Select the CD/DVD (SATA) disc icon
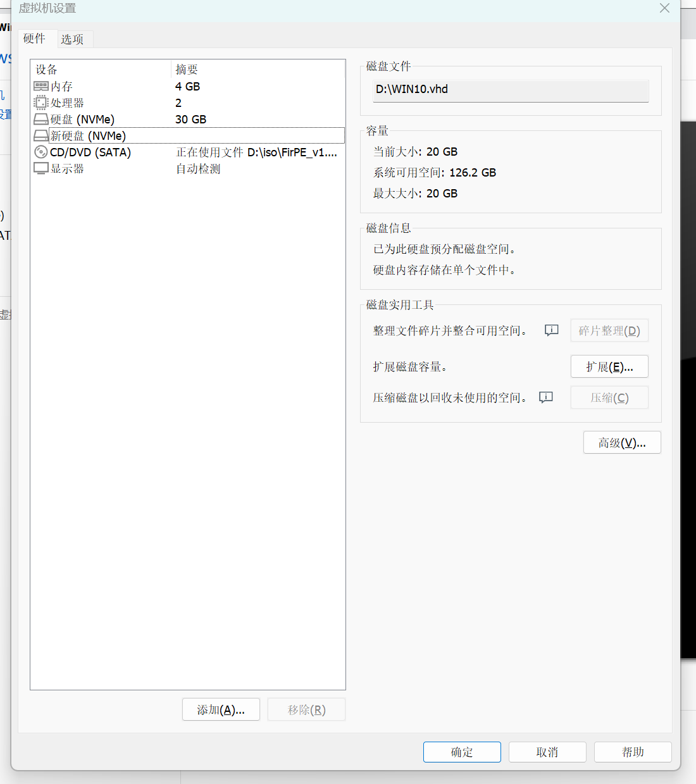 click(x=41, y=152)
